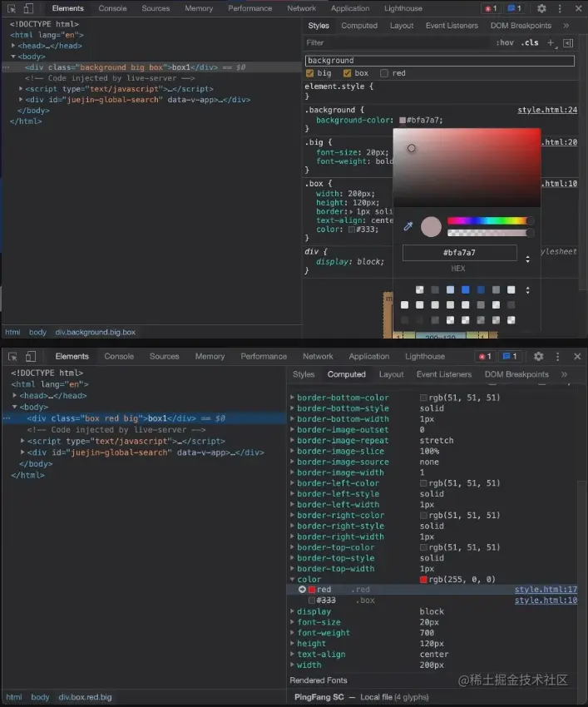Screen dimensions: 588x707
Task: Click the navigate arrow icon beside red value
Action: click(x=302, y=590)
